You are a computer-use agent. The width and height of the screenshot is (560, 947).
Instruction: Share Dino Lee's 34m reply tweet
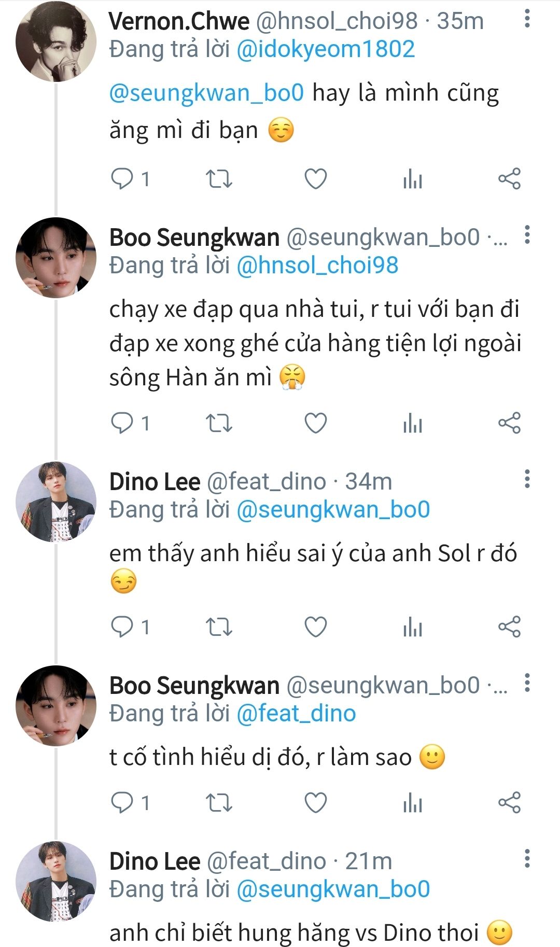pyautogui.click(x=509, y=627)
